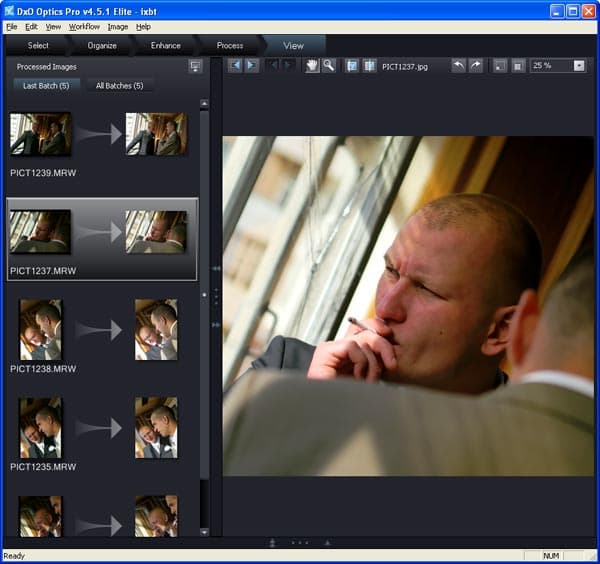Go to the next image with the blue right arrow
Image resolution: width=600 pixels, height=564 pixels.
pyautogui.click(x=251, y=66)
